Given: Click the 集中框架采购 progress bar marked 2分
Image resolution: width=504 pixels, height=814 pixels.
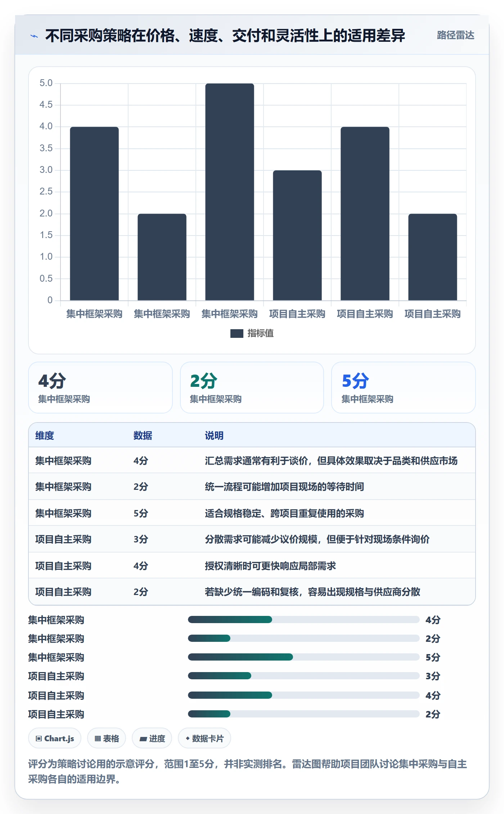Looking at the screenshot, I should coord(303,638).
